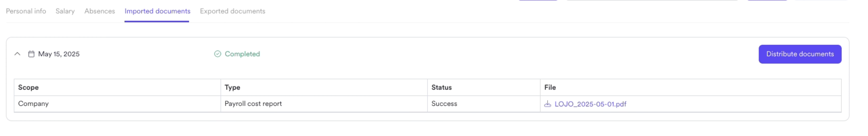Click the May 15, 2025 date label

click(59, 54)
